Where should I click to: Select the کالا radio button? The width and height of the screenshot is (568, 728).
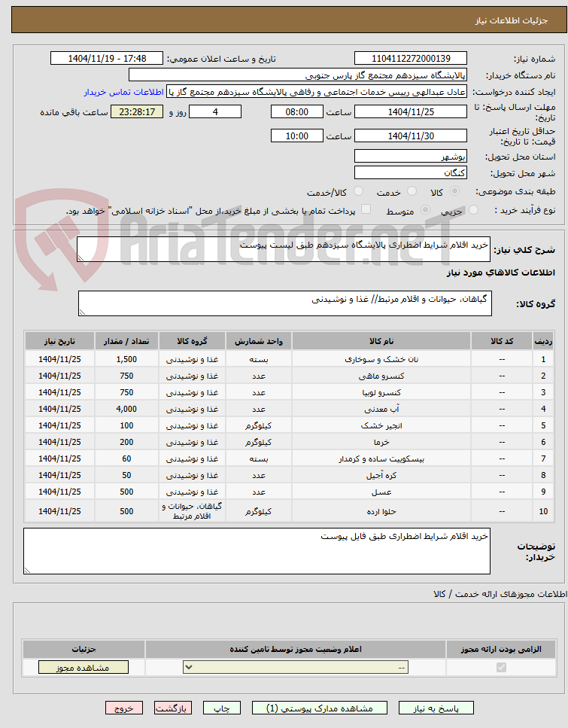454,191
